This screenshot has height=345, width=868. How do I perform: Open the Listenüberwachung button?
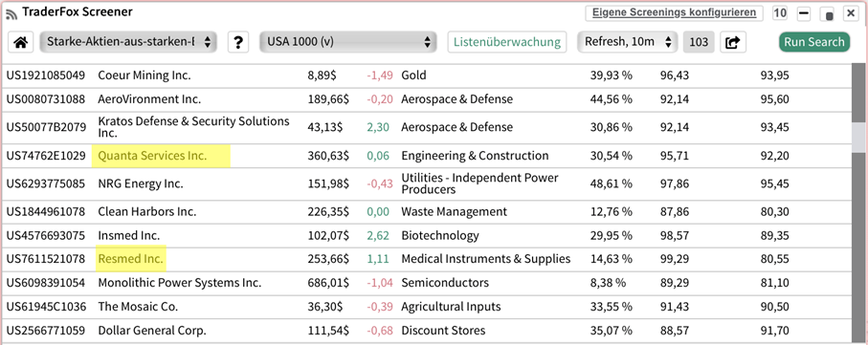[x=507, y=42]
